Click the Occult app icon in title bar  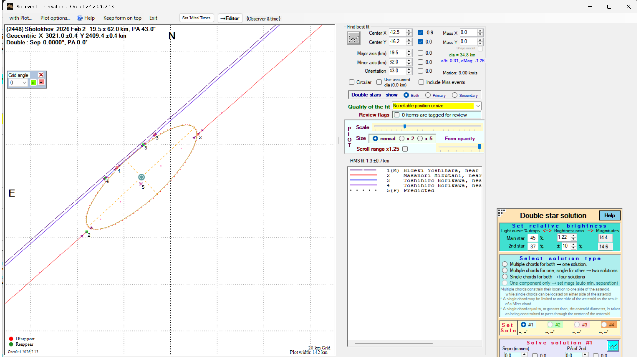tap(10, 6)
